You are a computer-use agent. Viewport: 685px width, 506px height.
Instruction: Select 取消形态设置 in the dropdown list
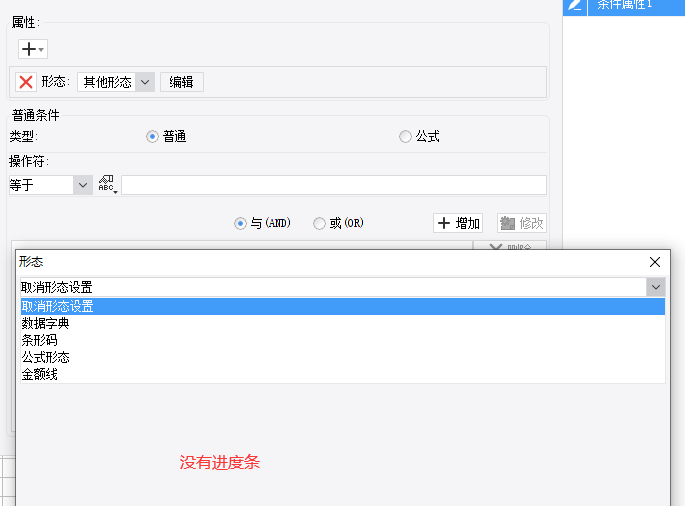pyautogui.click(x=343, y=306)
